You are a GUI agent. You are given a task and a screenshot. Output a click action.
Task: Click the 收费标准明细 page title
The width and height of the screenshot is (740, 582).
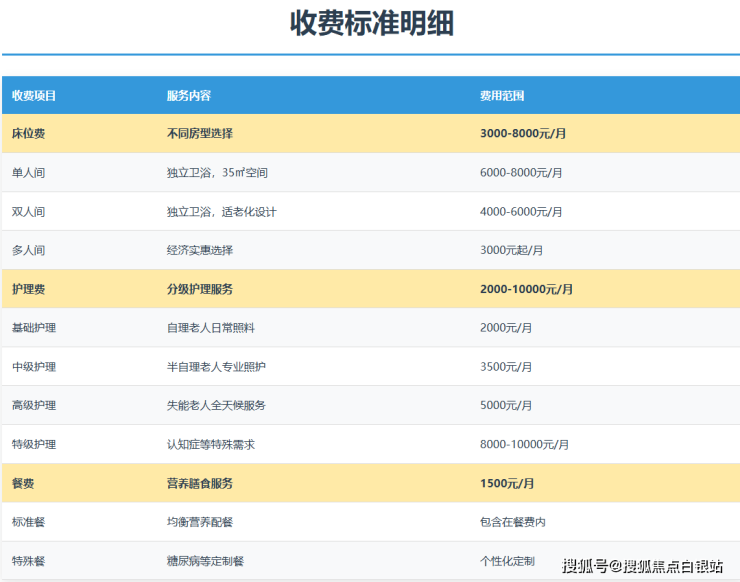click(371, 23)
